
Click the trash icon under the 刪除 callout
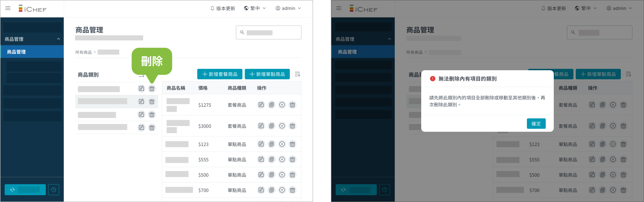(x=152, y=89)
